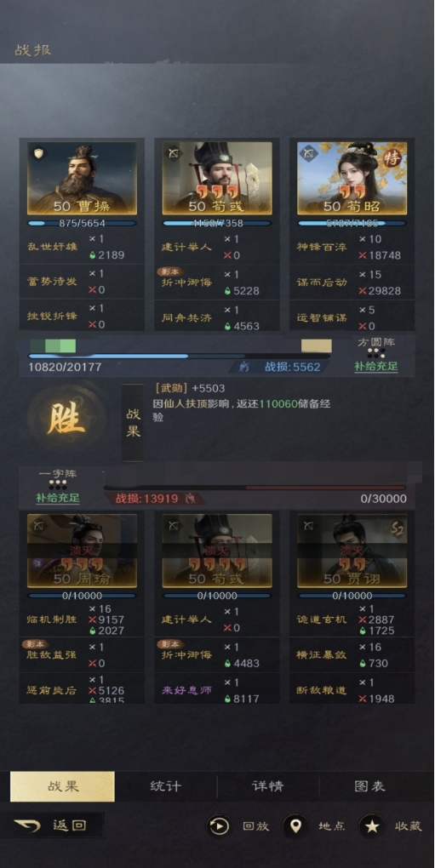Open 荀昭 general portrait
Screen dimensions: 435x868
click(x=352, y=178)
